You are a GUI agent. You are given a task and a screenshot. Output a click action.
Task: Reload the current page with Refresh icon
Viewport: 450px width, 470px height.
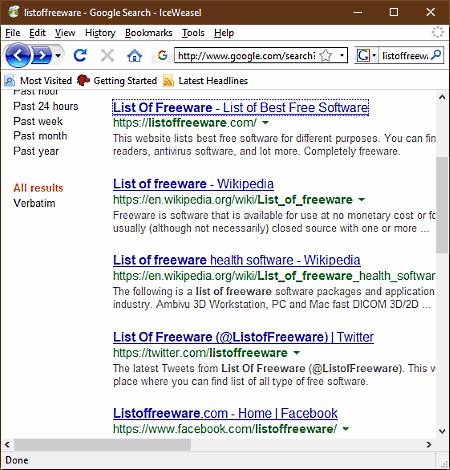click(x=80, y=55)
